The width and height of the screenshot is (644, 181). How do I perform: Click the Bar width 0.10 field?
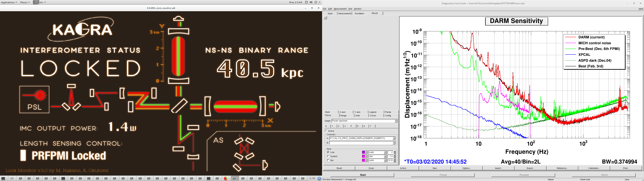point(390,160)
